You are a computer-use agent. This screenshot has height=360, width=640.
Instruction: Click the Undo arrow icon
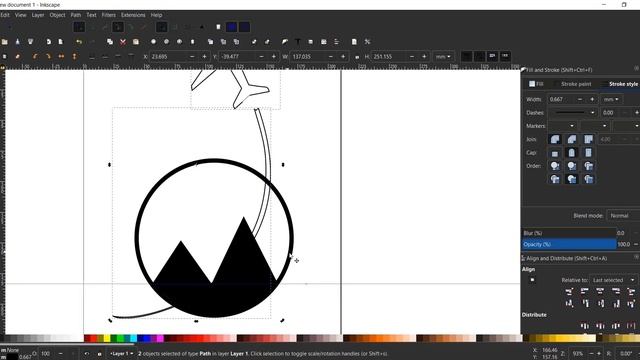(79, 42)
